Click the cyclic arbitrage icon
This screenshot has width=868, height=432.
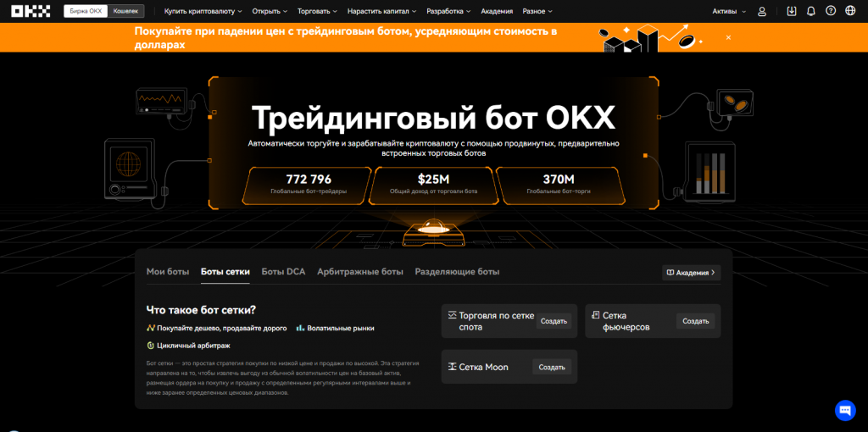click(151, 345)
